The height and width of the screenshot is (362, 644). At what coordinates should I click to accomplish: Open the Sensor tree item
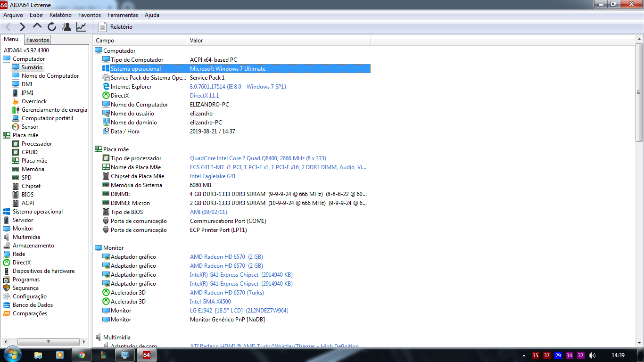tap(30, 127)
